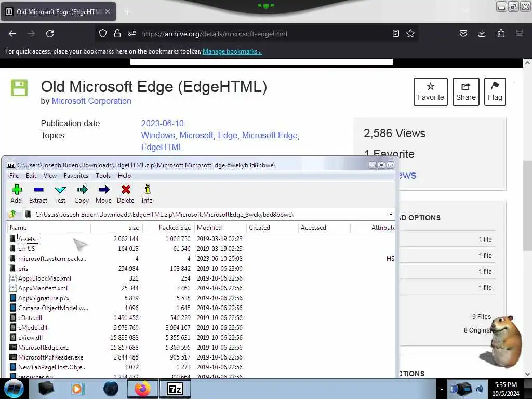The image size is (532, 399).
Task: Select MicrosoftPdfReader.exe file
Action: pyautogui.click(x=50, y=357)
